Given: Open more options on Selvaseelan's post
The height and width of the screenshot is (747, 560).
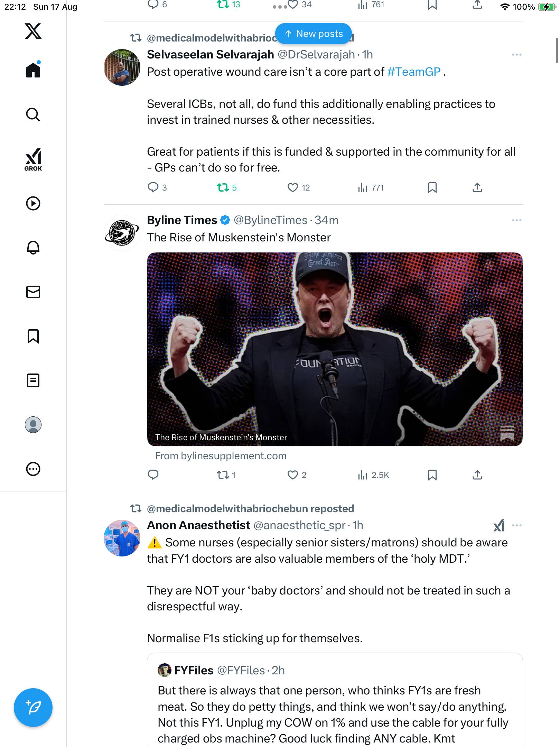Looking at the screenshot, I should click(516, 55).
